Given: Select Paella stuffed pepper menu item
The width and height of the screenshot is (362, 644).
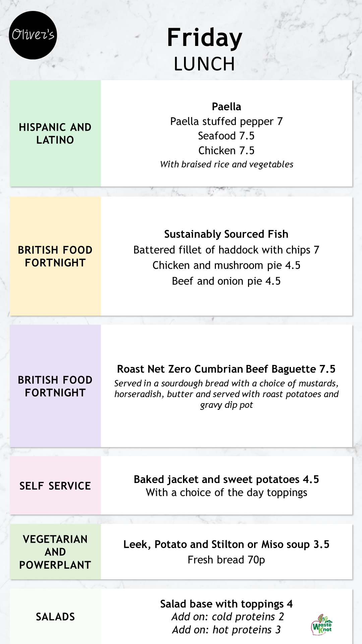Looking at the screenshot, I should tap(226, 121).
